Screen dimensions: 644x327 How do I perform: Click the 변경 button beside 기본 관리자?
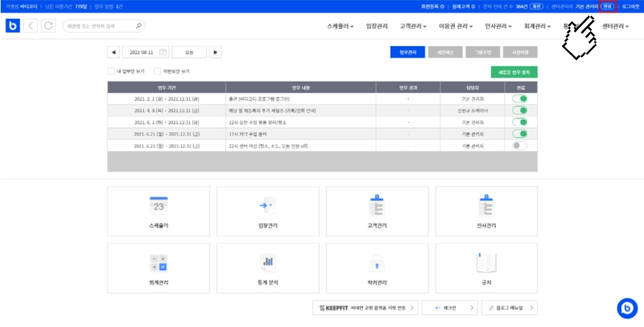pos(608,7)
